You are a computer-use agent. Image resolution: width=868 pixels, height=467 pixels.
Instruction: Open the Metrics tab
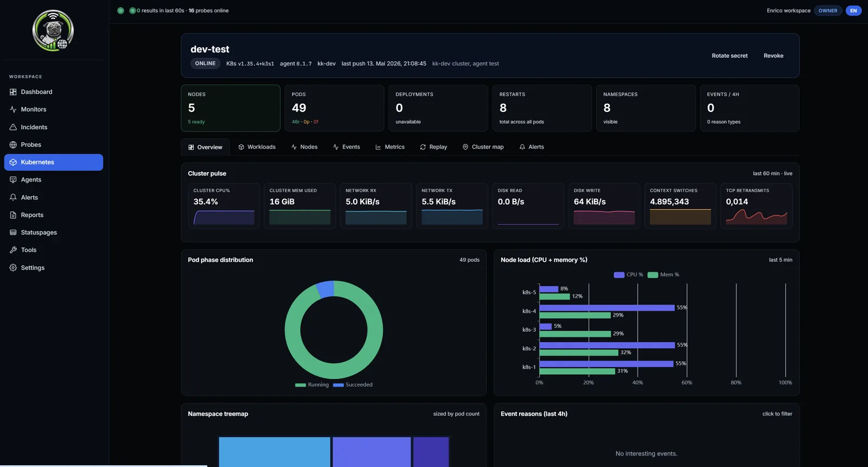tap(390, 147)
